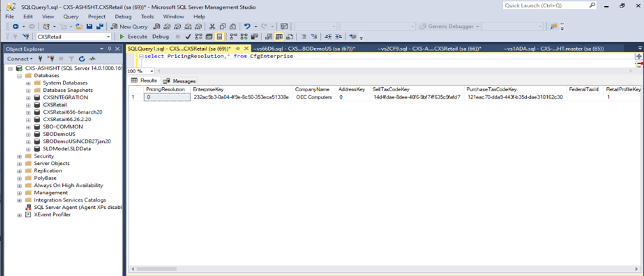
Task: Click the Save disk icon
Action: pyautogui.click(x=89, y=26)
